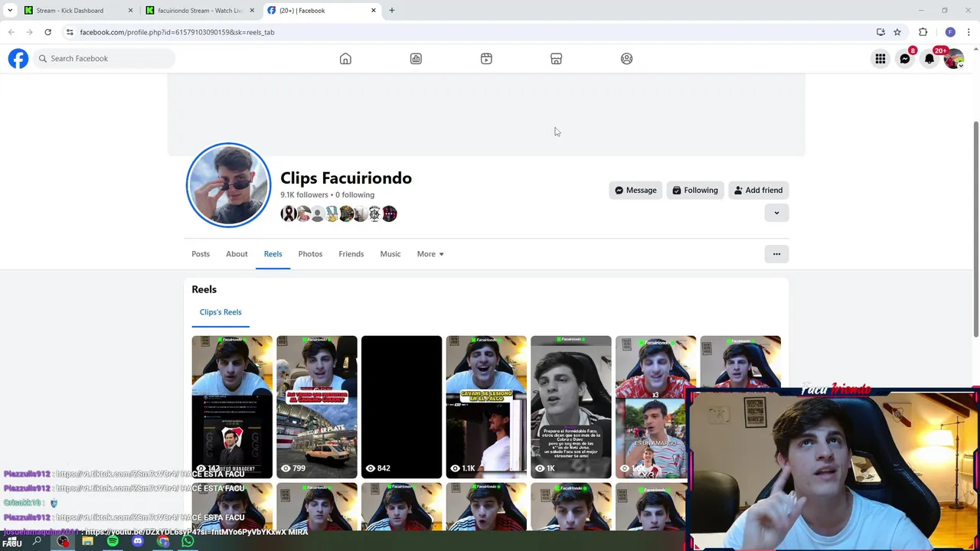Open the account profile picture menu
Image resolution: width=980 pixels, height=551 pixels.
pyautogui.click(x=954, y=59)
